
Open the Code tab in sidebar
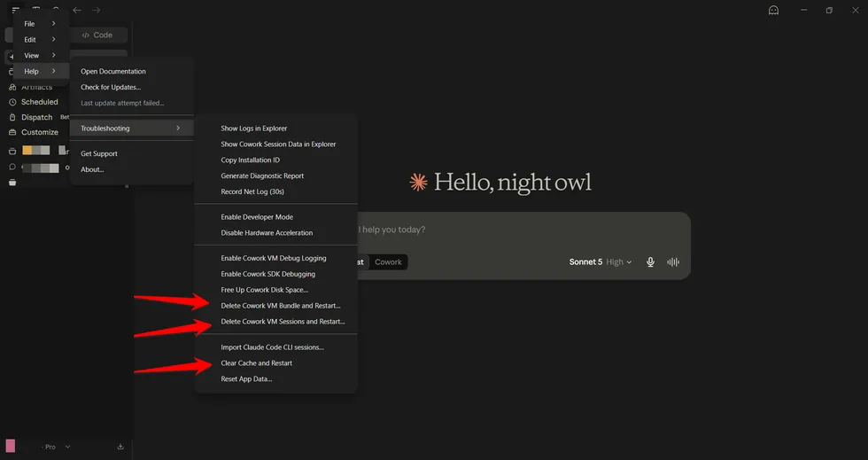click(97, 35)
